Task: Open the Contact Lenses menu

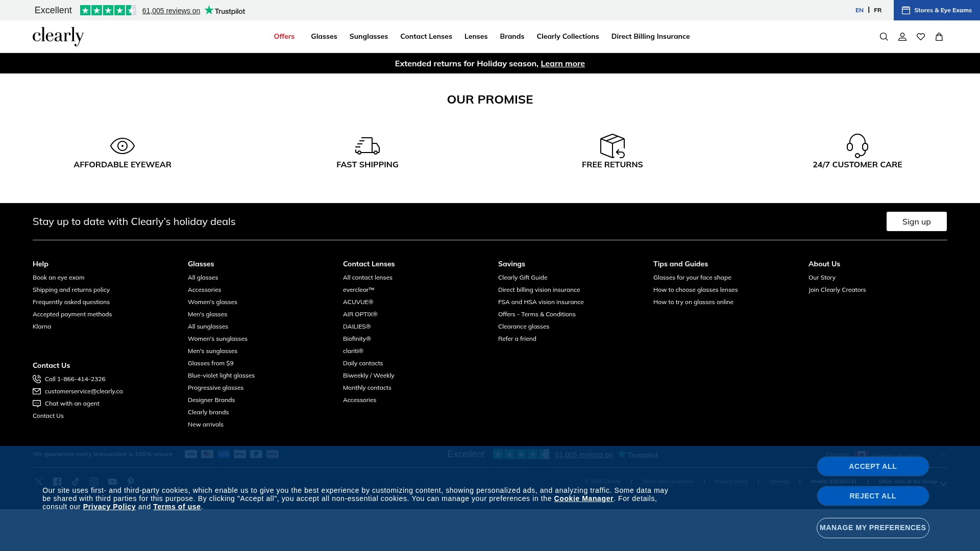Action: click(x=426, y=37)
